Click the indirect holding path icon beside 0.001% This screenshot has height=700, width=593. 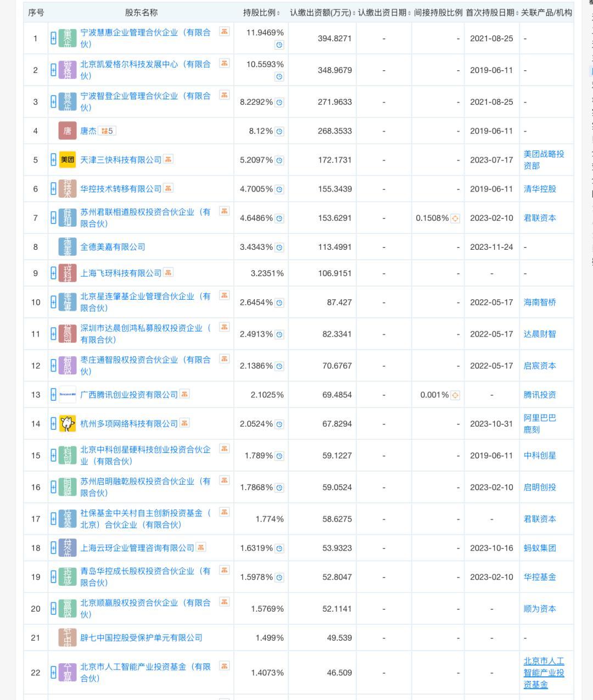(455, 395)
